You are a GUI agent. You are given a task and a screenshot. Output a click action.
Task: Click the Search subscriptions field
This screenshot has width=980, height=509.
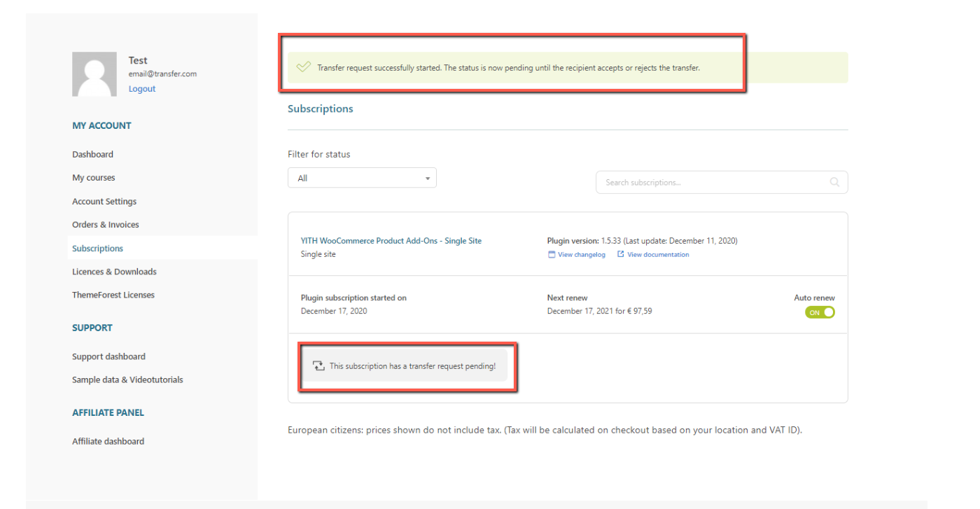coord(722,182)
